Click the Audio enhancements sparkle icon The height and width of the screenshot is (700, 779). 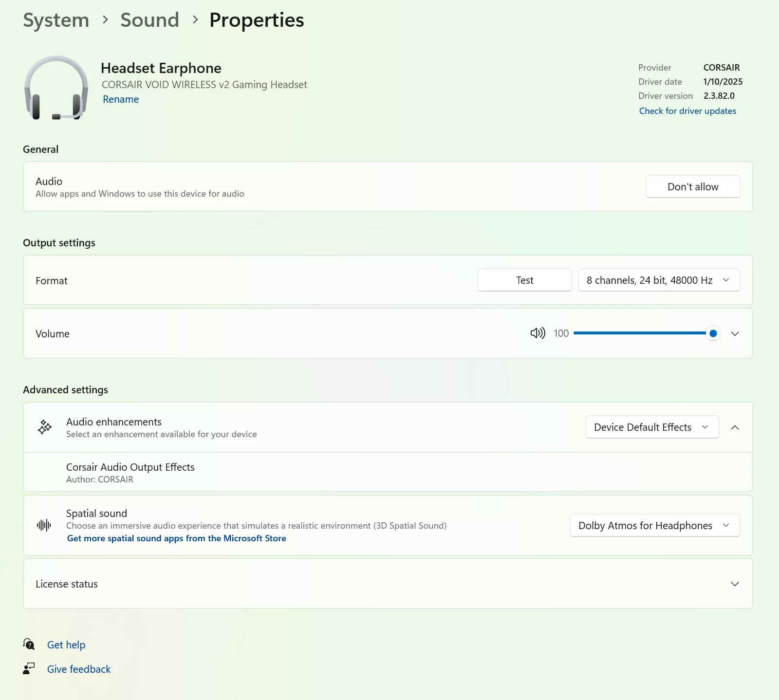click(45, 427)
